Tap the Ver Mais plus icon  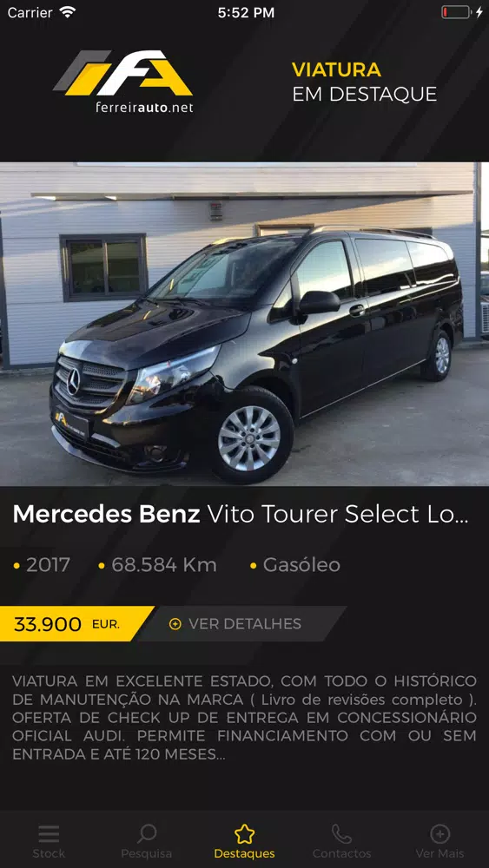[439, 833]
